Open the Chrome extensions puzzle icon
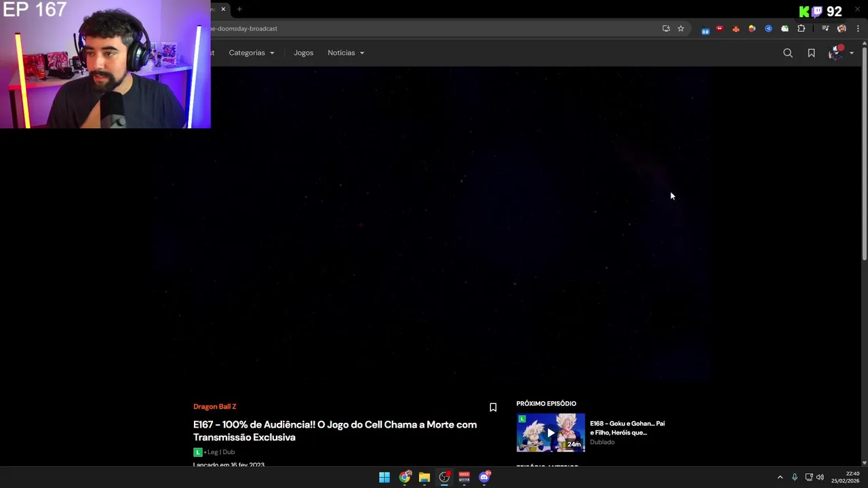This screenshot has width=868, height=488. tap(802, 28)
